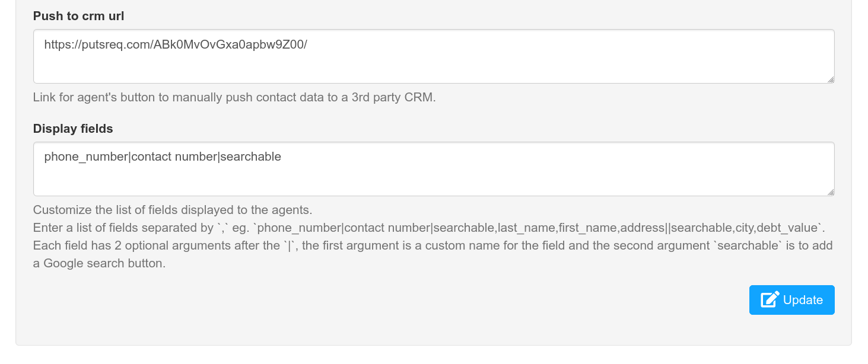
Task: Place cursor on 'phone_number|contact number|searchable' text
Action: pos(163,157)
